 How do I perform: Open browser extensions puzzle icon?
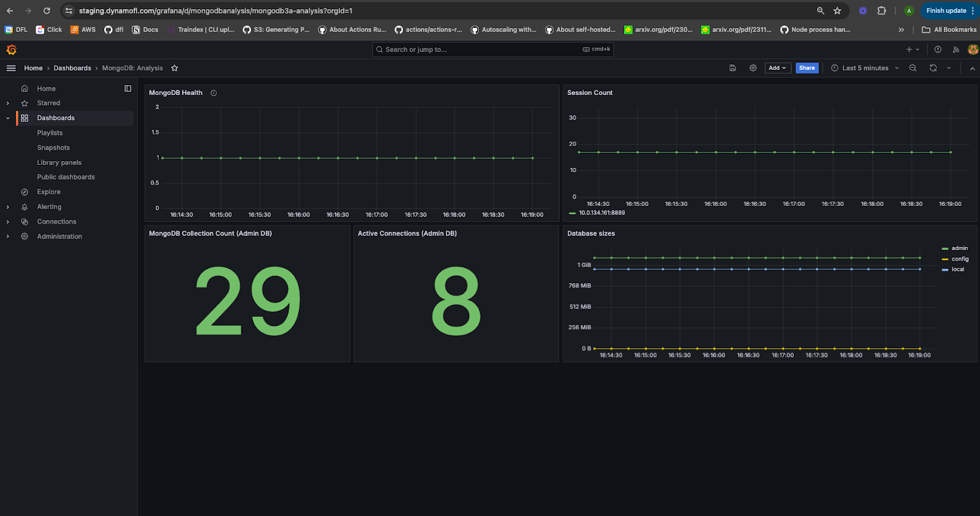(882, 10)
